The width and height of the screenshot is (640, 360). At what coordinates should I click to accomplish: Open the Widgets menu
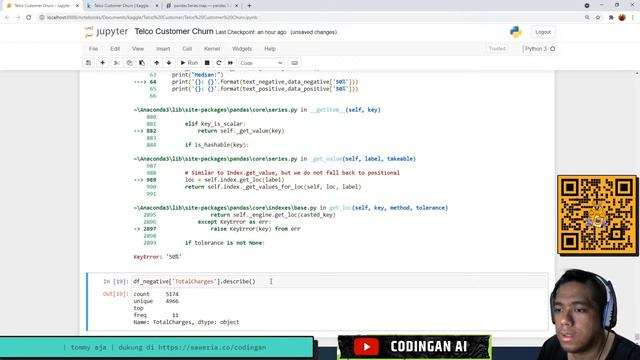coord(242,49)
